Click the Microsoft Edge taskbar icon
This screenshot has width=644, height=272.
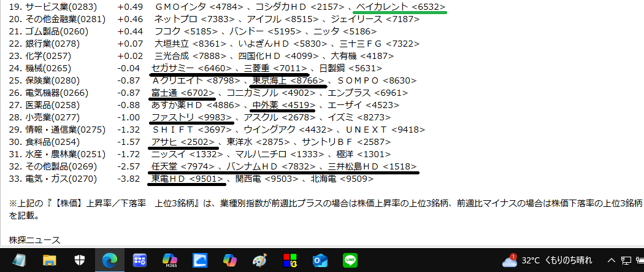110,260
